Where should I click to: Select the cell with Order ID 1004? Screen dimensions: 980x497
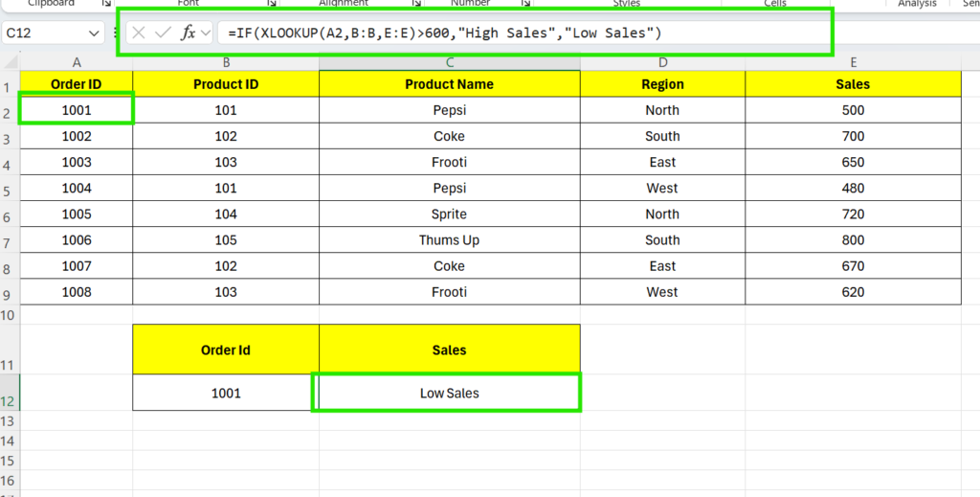(x=77, y=189)
